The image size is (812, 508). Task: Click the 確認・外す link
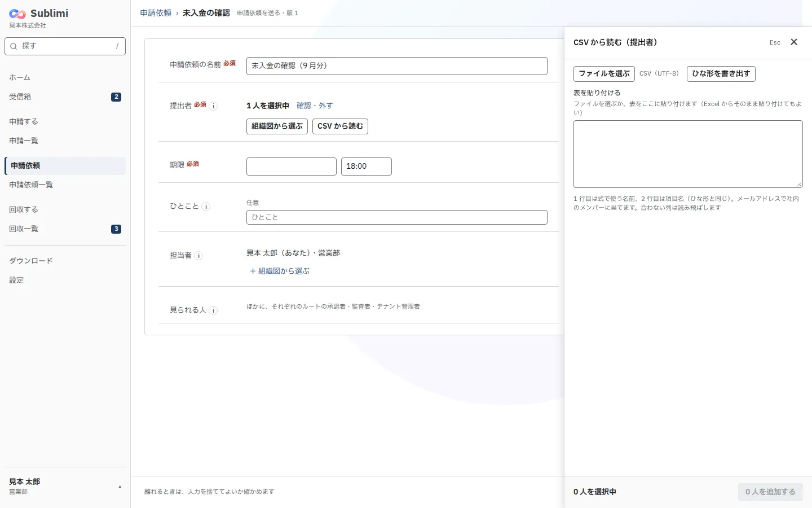click(x=315, y=106)
